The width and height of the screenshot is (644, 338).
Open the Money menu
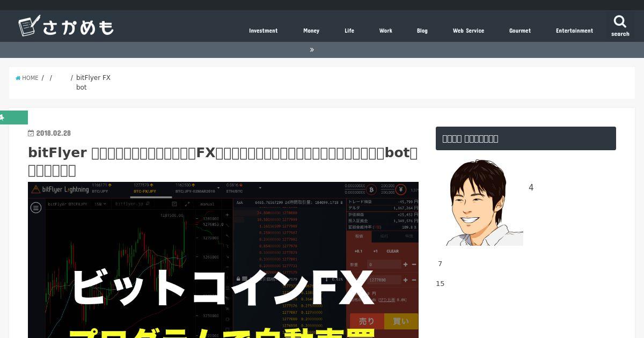(311, 31)
